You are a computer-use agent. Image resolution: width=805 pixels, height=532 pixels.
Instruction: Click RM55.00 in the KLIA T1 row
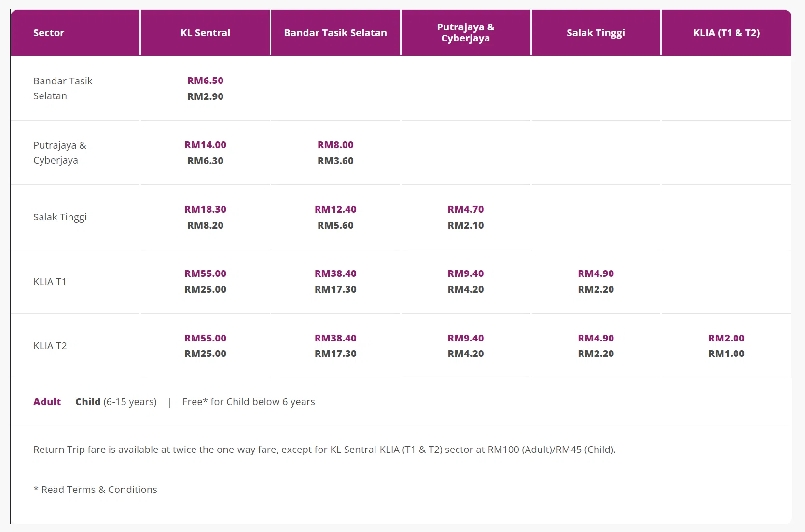pyautogui.click(x=205, y=273)
